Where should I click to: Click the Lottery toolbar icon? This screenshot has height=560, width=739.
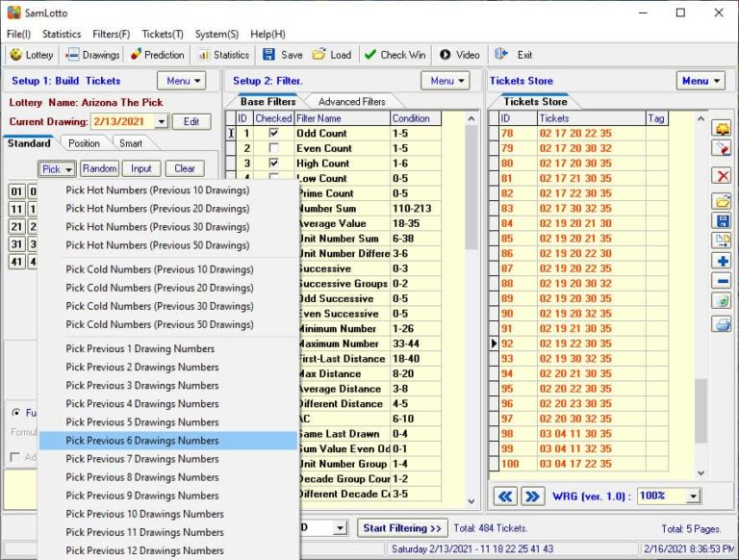15,55
